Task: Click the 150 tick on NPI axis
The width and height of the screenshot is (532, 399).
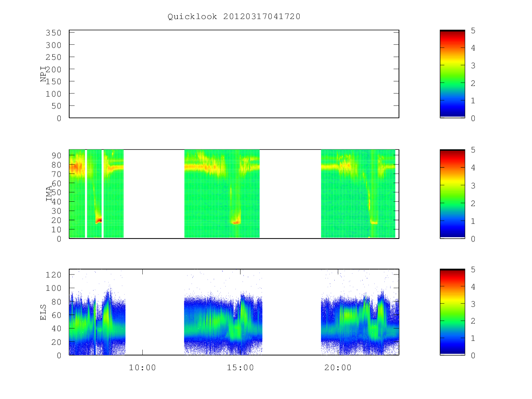Action: click(x=53, y=82)
